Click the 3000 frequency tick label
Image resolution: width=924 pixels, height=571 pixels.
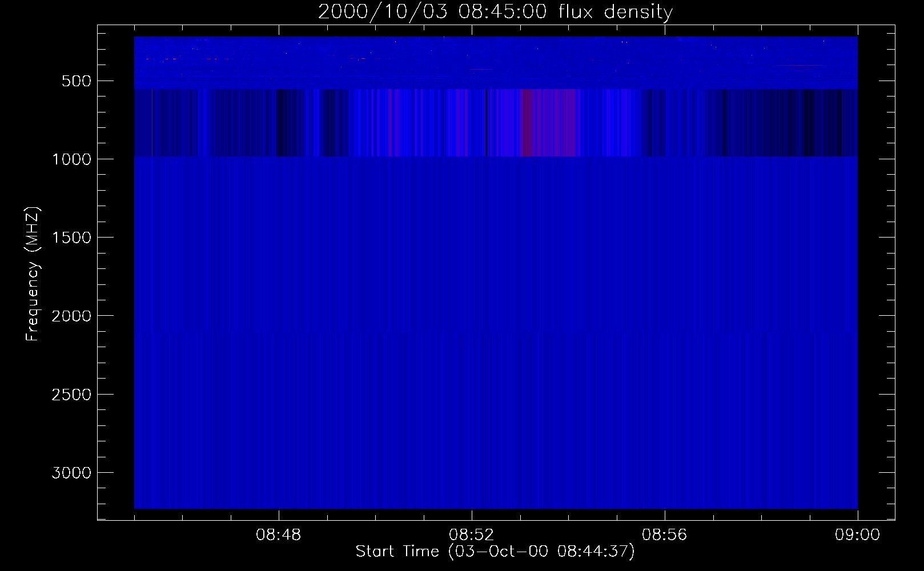71,473
